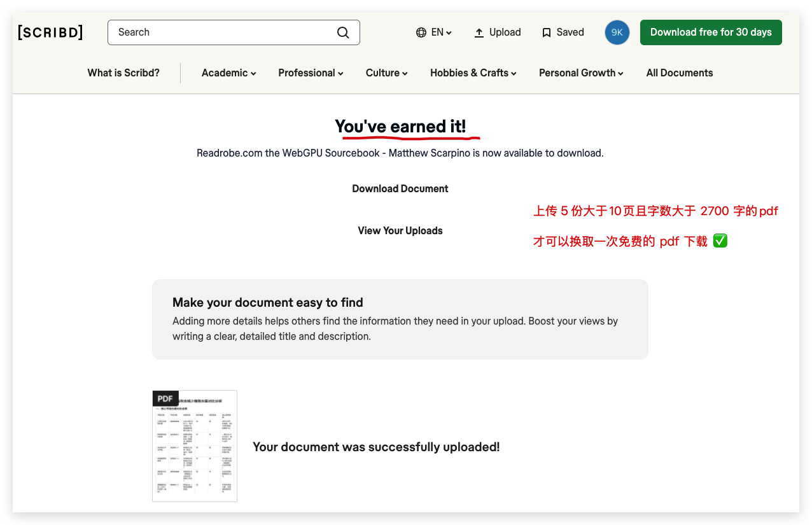
Task: Click 'You've earned it!' heading
Action: (x=400, y=127)
